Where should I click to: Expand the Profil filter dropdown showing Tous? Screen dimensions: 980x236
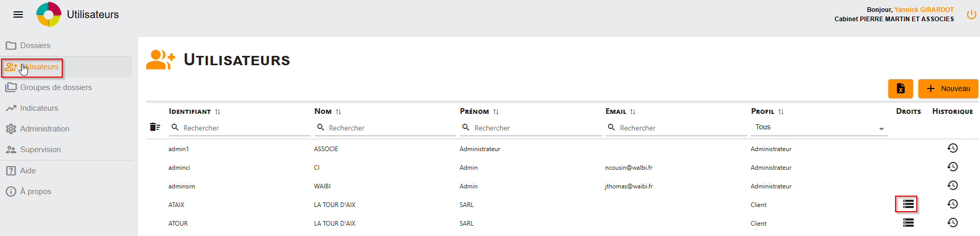tap(819, 127)
